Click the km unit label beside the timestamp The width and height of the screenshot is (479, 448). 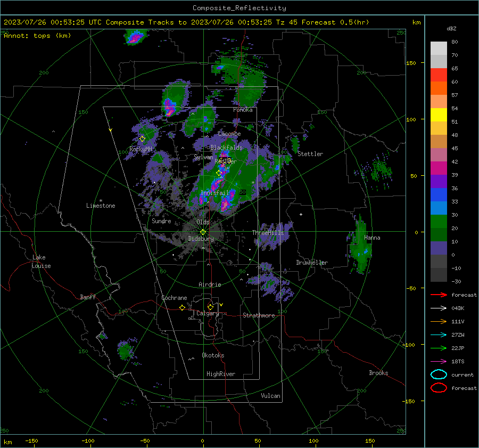click(x=416, y=22)
